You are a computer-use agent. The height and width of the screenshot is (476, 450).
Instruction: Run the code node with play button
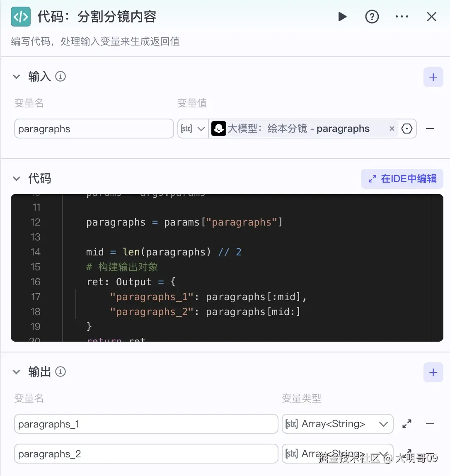click(x=342, y=17)
